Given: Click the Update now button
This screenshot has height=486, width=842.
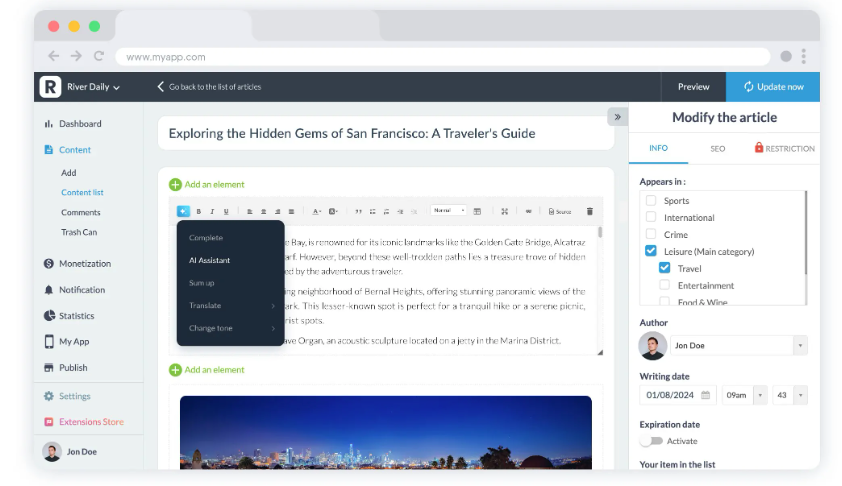Looking at the screenshot, I should click(773, 87).
